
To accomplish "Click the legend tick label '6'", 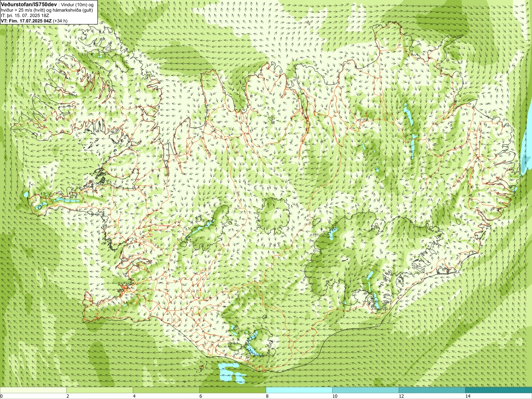I will [201, 396].
